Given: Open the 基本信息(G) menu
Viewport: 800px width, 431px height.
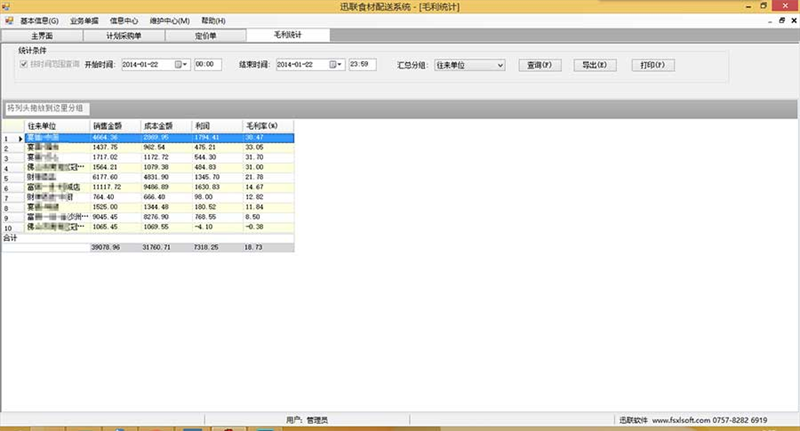Looking at the screenshot, I should point(39,20).
